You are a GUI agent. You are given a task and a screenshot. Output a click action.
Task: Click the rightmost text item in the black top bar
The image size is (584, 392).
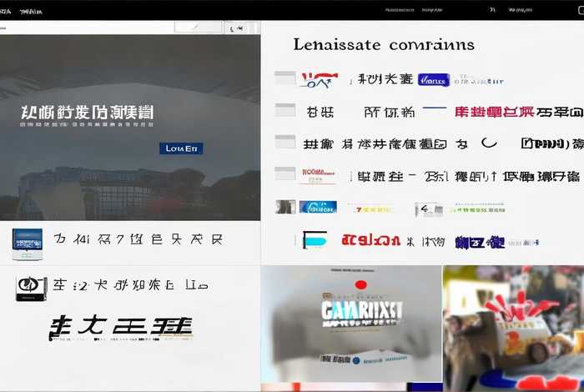click(x=521, y=10)
